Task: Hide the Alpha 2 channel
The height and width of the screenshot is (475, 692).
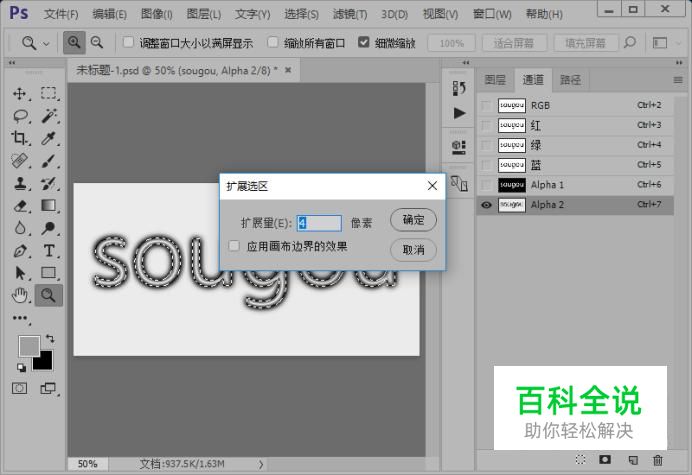Action: (x=486, y=205)
